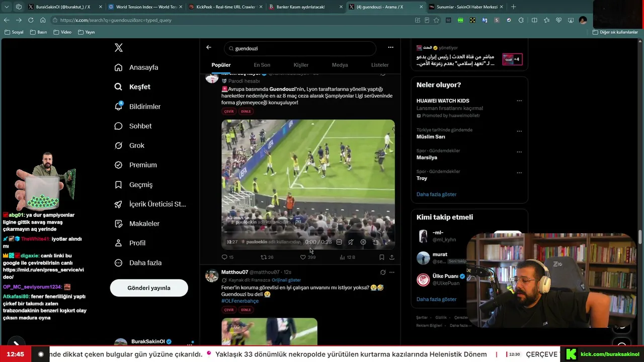Open Matthou07 profile avatar
This screenshot has height=362, width=644.
(x=212, y=276)
